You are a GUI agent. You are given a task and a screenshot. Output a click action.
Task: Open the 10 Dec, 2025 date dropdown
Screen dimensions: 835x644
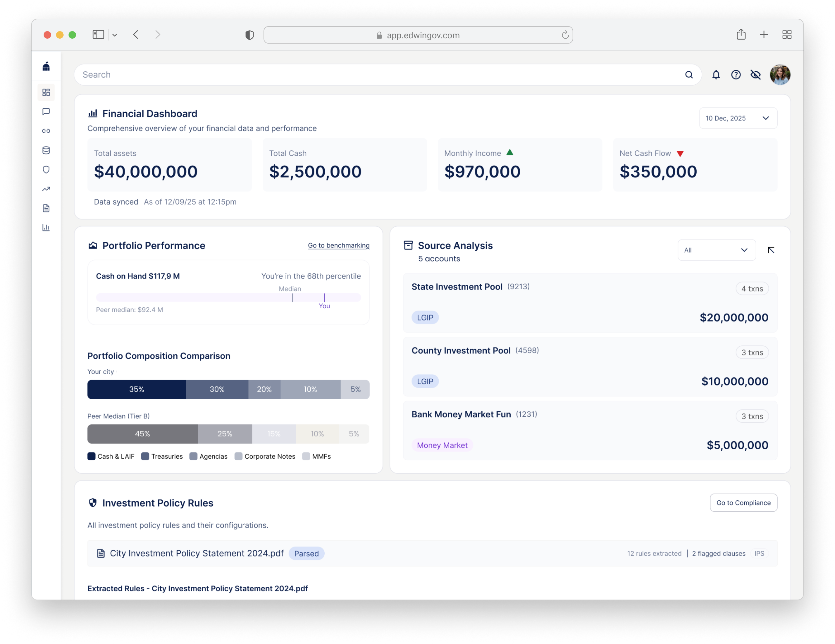(x=737, y=118)
